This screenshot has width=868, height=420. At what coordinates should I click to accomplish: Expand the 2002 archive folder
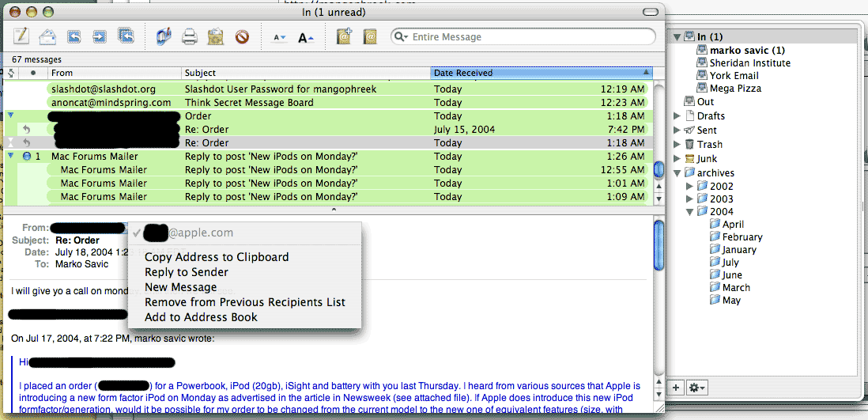[690, 186]
